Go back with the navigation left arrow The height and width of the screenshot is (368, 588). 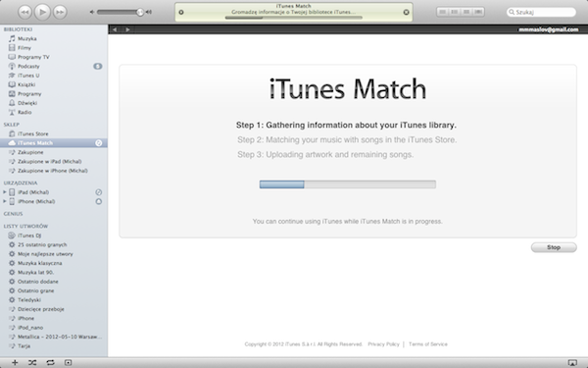tap(115, 29)
